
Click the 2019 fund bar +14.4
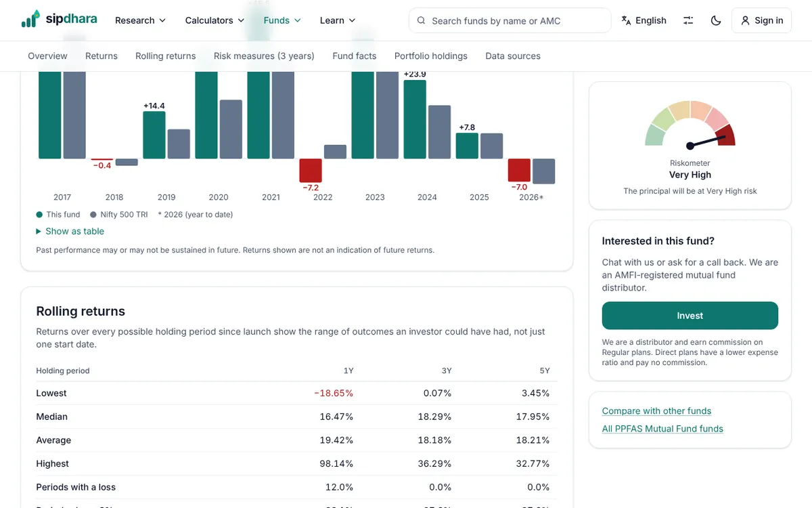[x=154, y=135]
